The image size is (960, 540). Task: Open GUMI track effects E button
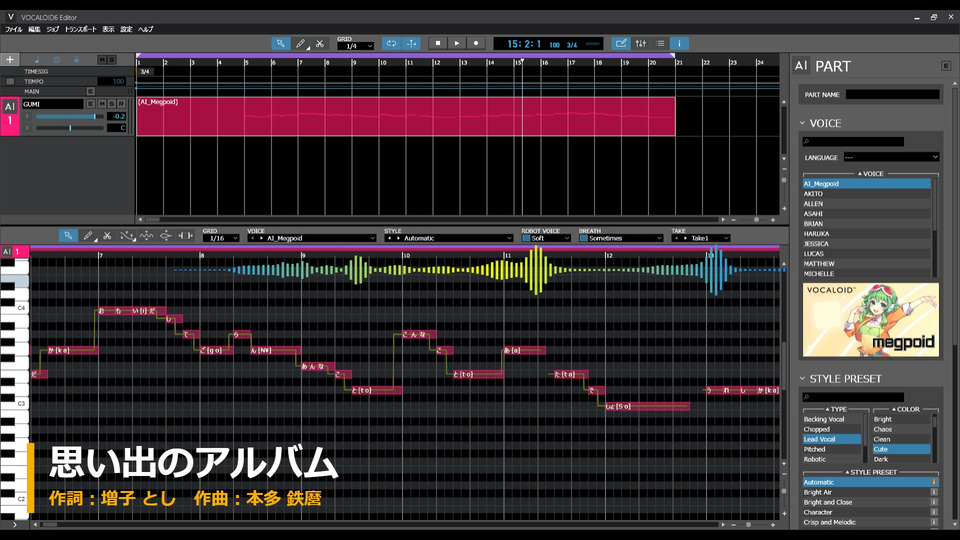point(91,104)
